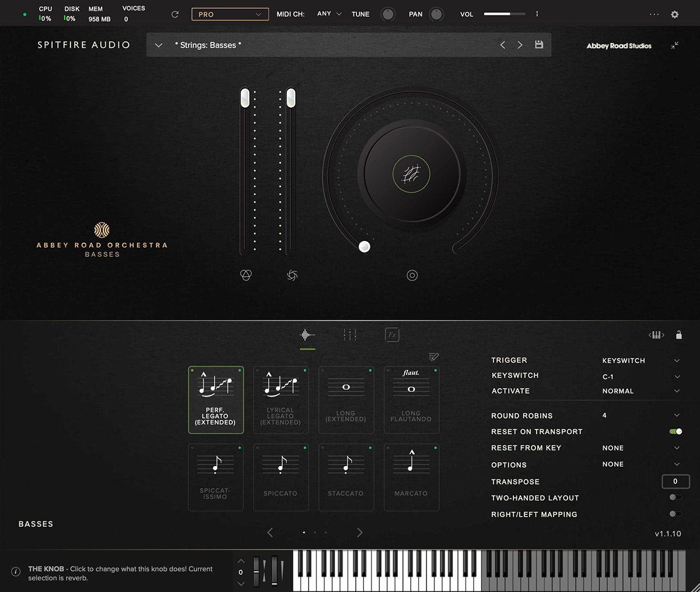Image resolution: width=700 pixels, height=592 pixels.
Task: Select the Marcato articulation
Action: (411, 477)
